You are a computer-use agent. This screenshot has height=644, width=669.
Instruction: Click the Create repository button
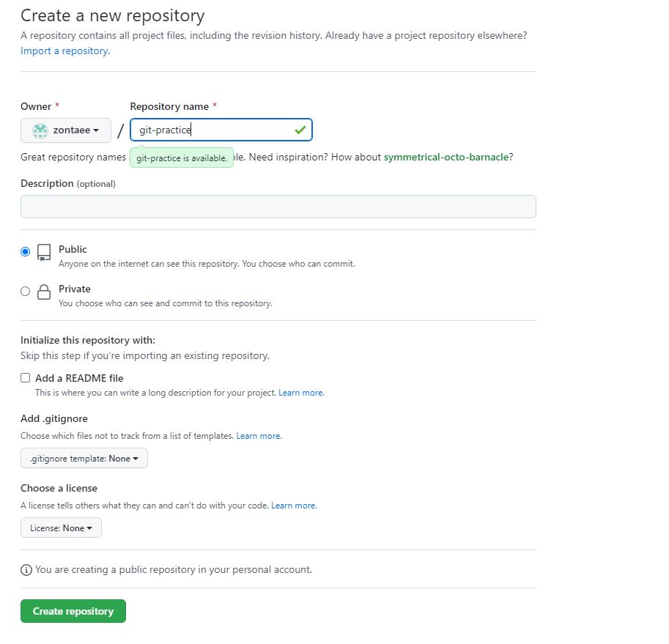point(73,611)
